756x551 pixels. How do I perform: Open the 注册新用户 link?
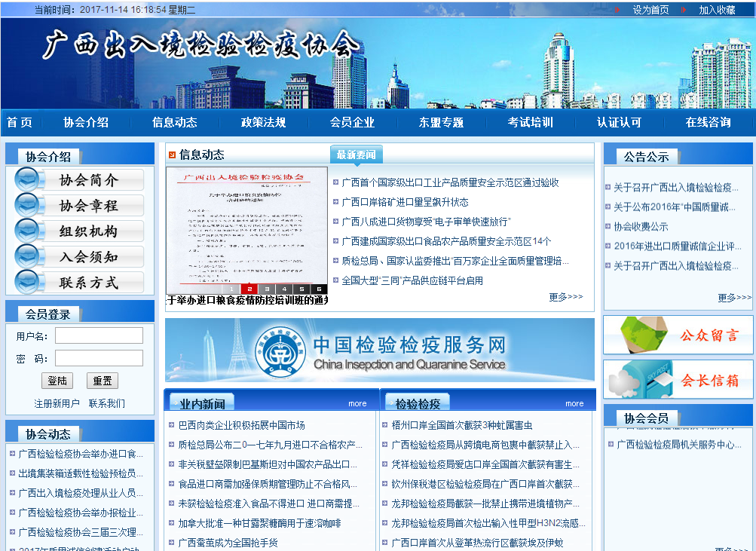tap(57, 403)
